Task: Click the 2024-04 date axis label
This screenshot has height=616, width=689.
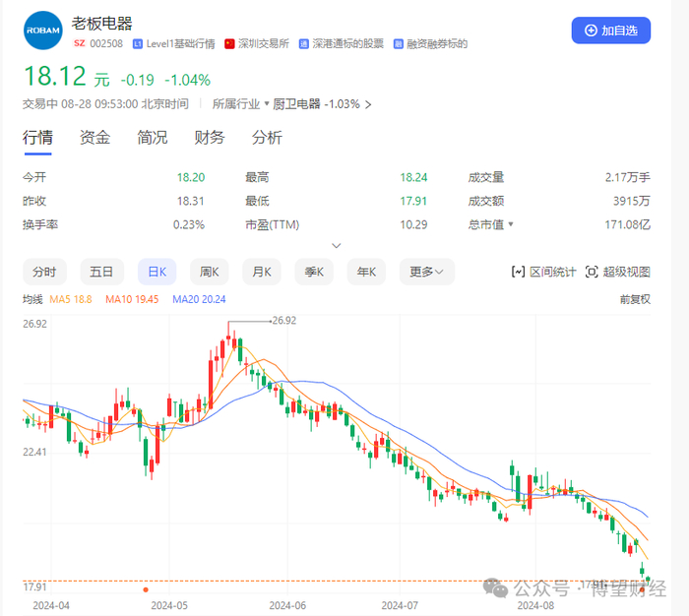Action: (x=51, y=605)
